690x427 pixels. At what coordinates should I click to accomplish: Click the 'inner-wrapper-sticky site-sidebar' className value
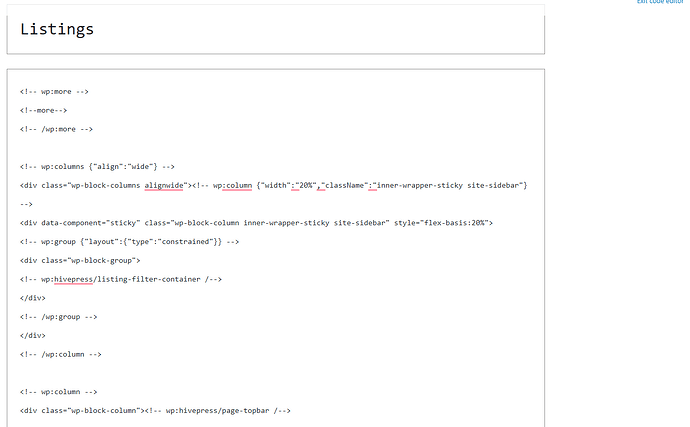coord(448,185)
